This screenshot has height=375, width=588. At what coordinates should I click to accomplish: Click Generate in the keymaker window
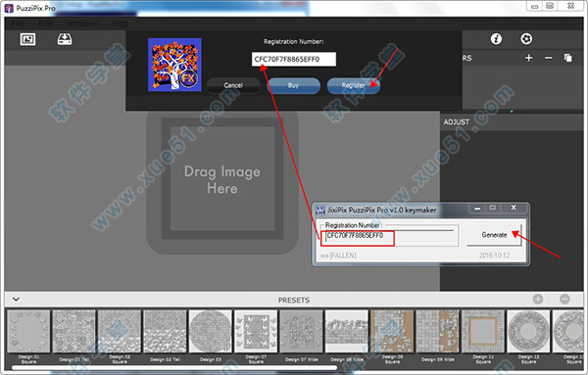coord(494,235)
